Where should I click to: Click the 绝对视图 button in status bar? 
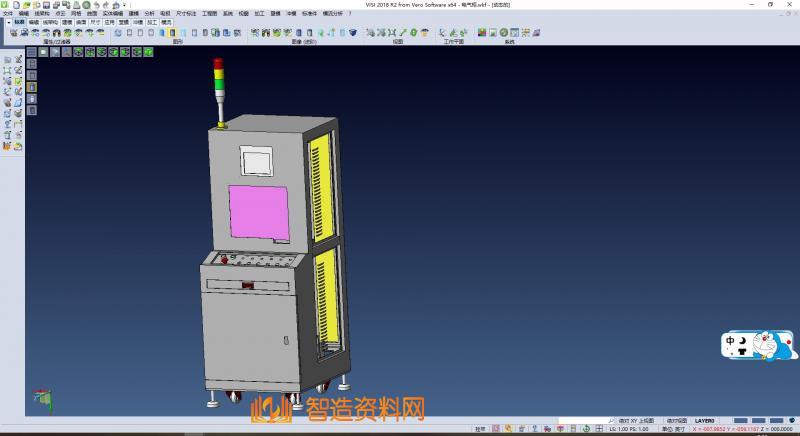[x=676, y=421]
